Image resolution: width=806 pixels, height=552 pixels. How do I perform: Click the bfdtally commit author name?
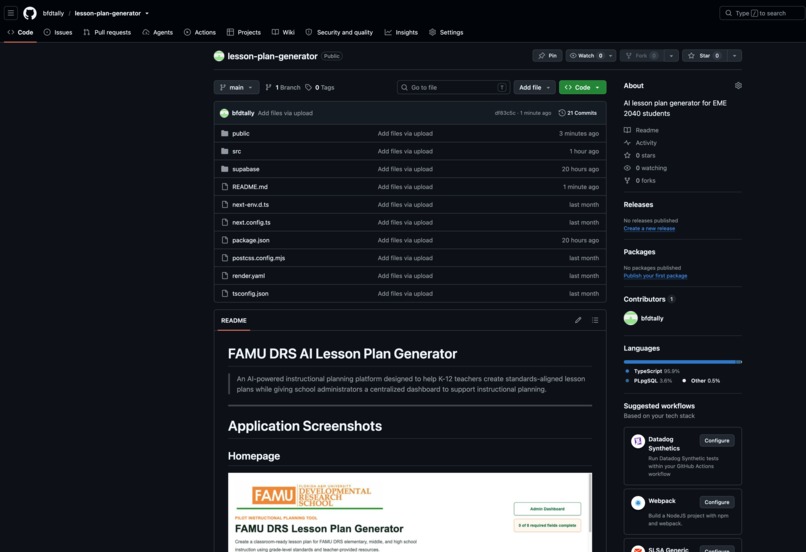click(243, 113)
